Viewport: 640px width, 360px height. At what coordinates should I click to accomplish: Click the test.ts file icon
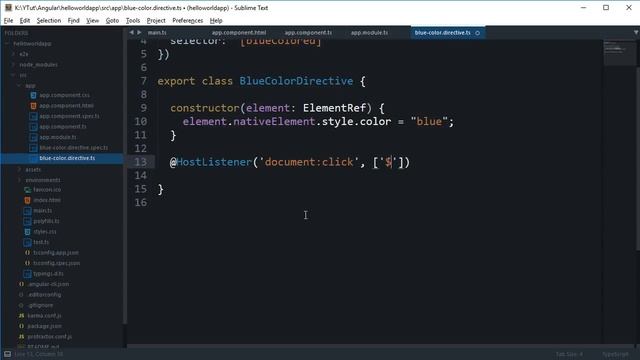[x=27, y=242]
